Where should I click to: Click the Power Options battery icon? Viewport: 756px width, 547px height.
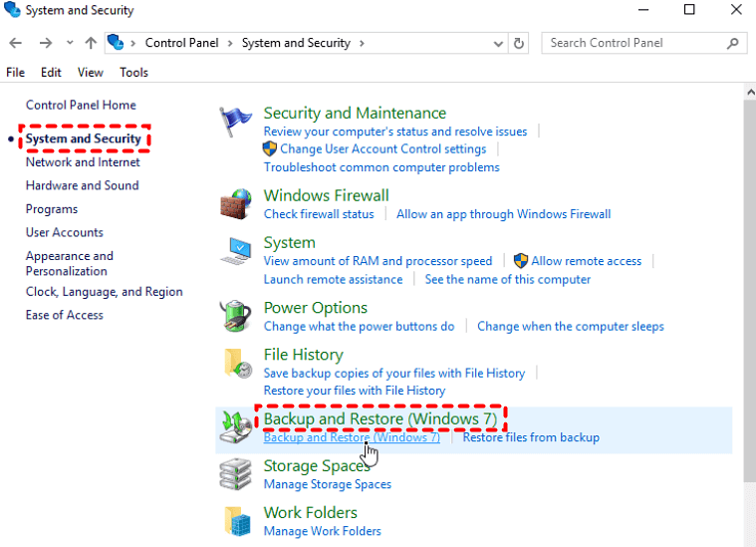[x=235, y=316]
